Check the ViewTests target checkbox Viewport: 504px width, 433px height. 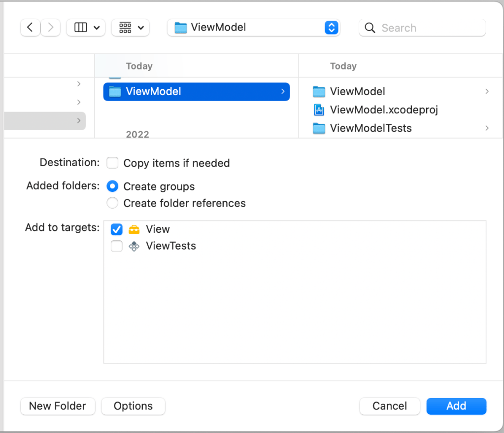pyautogui.click(x=117, y=246)
